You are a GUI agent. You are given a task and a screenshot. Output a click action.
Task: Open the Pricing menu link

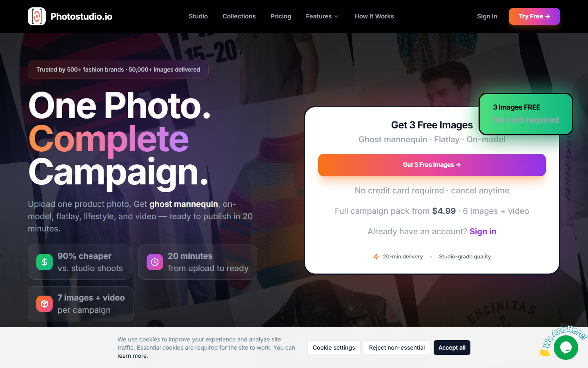coord(281,16)
